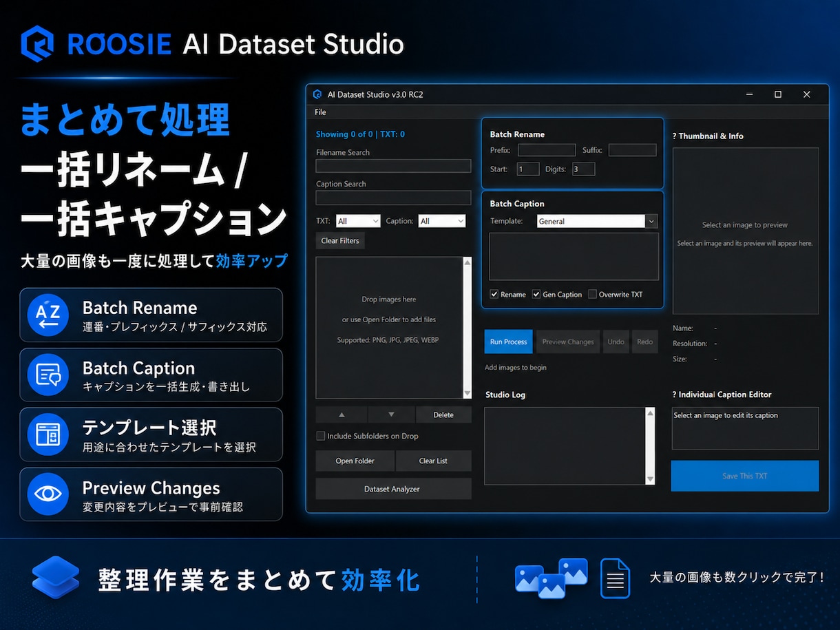This screenshot has height=630, width=840.
Task: Open the TXT filter dropdown
Action: pos(358,221)
